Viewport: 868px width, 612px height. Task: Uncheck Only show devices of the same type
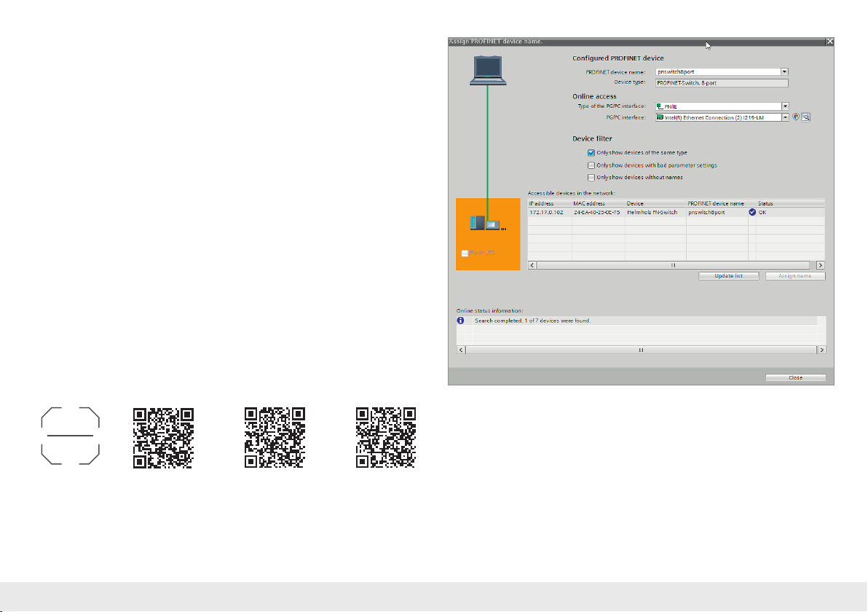[591, 153]
